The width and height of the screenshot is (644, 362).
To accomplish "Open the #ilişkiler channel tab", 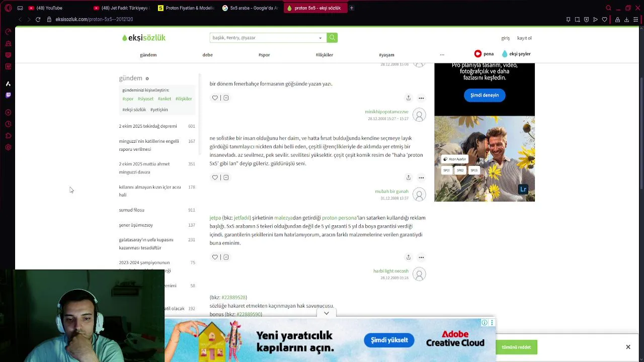I will (325, 55).
